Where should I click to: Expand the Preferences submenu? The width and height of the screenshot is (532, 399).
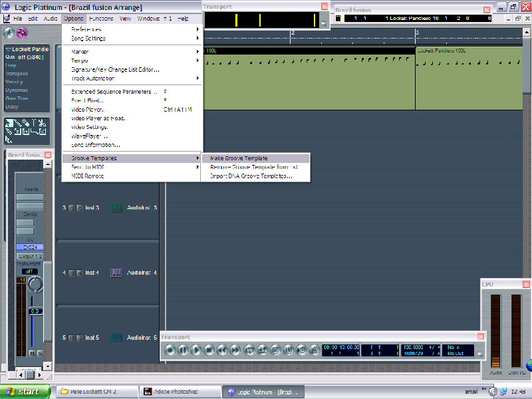pos(86,29)
